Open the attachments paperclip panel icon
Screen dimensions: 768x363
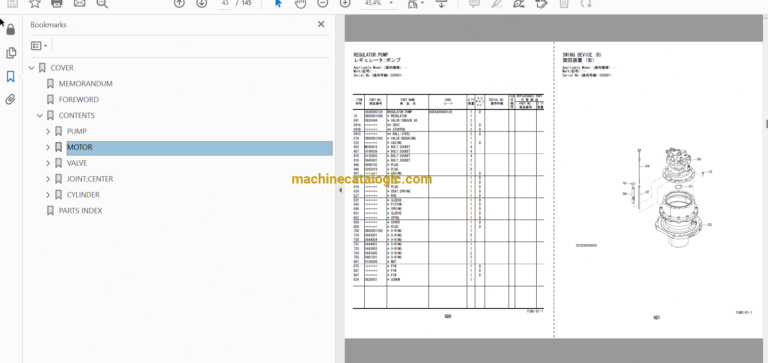pos(11,99)
